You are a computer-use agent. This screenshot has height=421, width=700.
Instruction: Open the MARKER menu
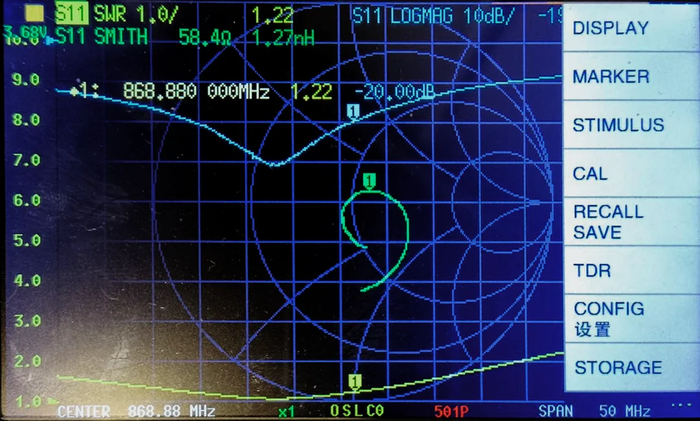coord(631,76)
